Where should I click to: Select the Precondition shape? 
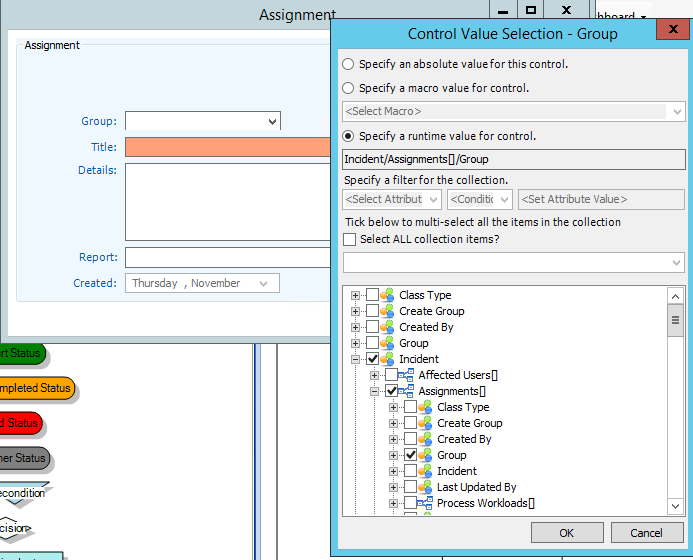pyautogui.click(x=22, y=493)
